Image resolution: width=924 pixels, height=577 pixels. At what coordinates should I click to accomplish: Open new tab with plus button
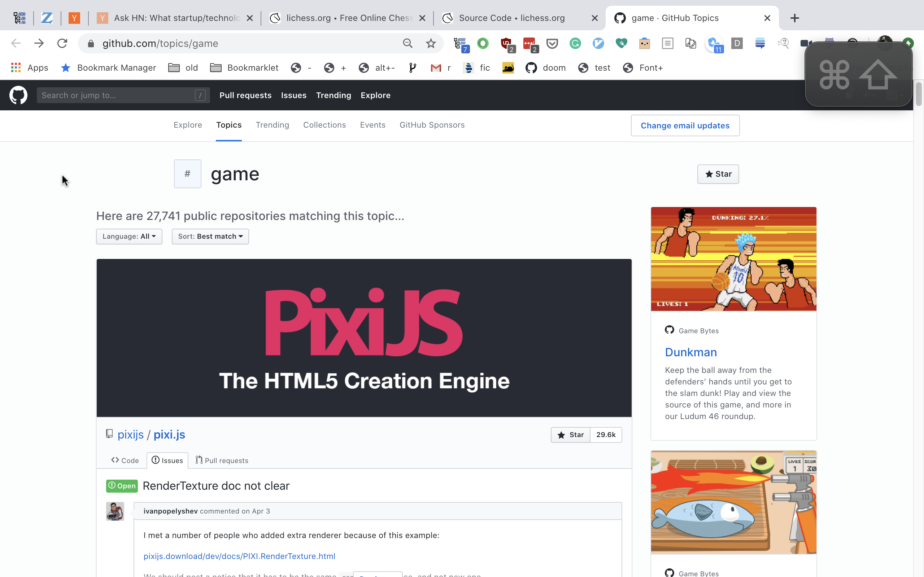[794, 18]
